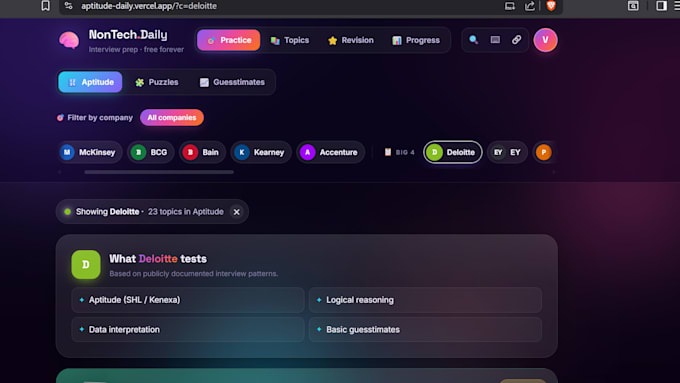
Task: Filter by Bain company chip
Action: pyautogui.click(x=202, y=152)
